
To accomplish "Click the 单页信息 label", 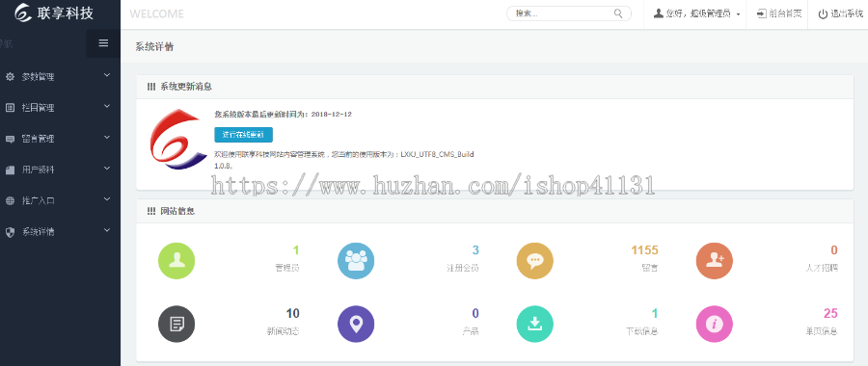I will pos(822,331).
